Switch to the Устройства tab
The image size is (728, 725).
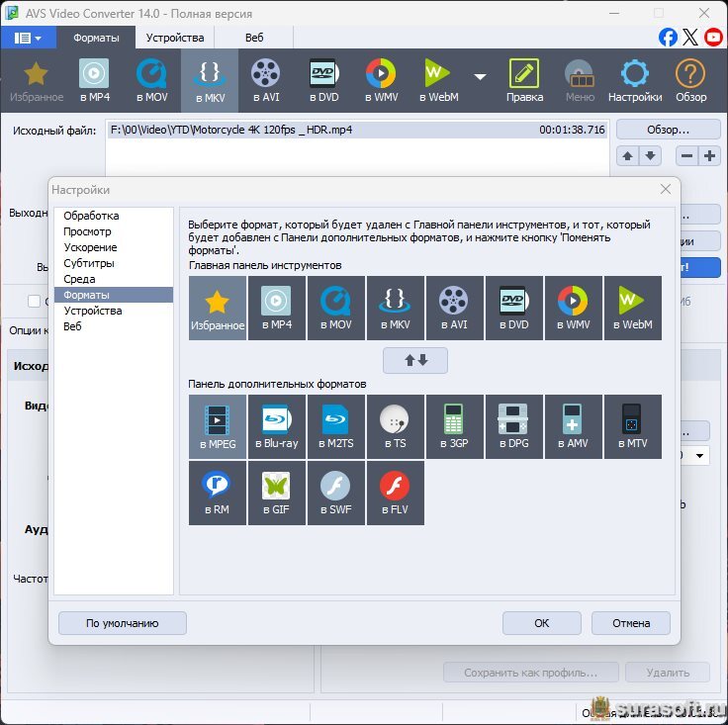(175, 38)
